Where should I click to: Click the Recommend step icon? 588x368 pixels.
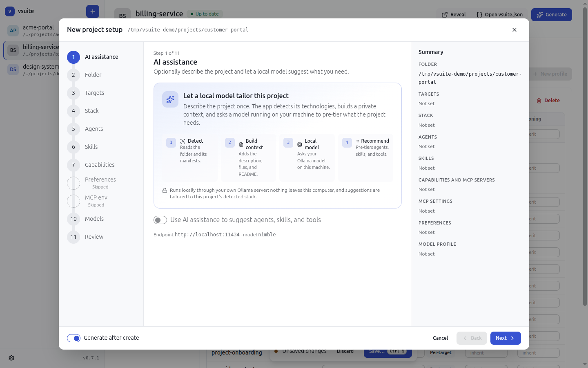[358, 141]
